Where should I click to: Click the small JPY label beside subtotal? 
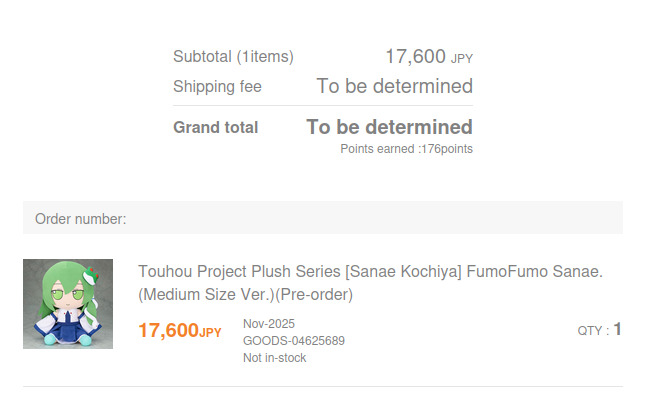pyautogui.click(x=462, y=59)
